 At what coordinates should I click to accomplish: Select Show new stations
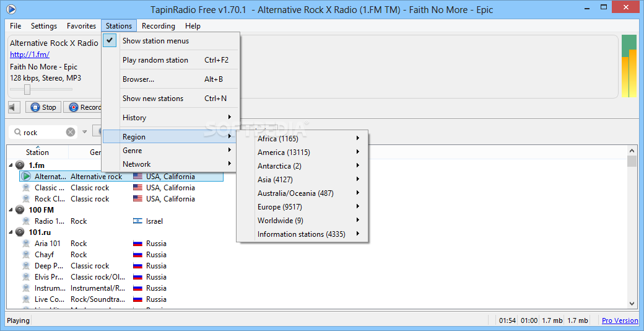[170, 99]
